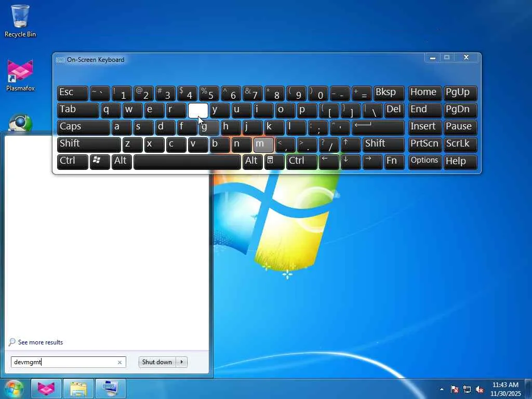The image size is (532, 399).
Task: Select the Plasmafox desktop shortcut
Action: click(x=20, y=76)
